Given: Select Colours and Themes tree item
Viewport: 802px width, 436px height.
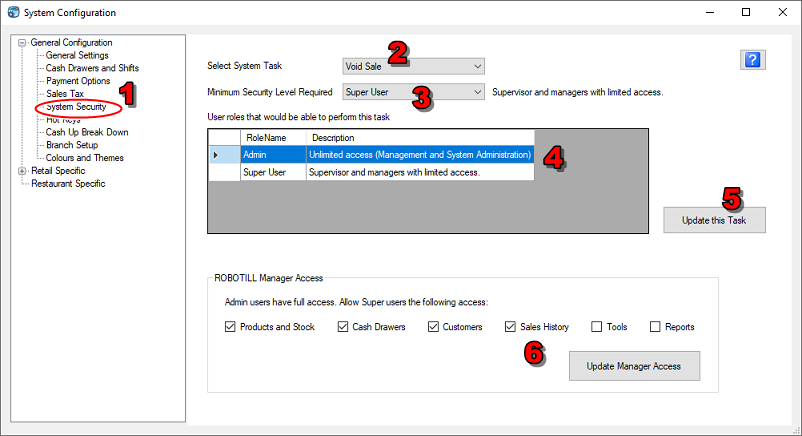Looking at the screenshot, I should click(86, 158).
